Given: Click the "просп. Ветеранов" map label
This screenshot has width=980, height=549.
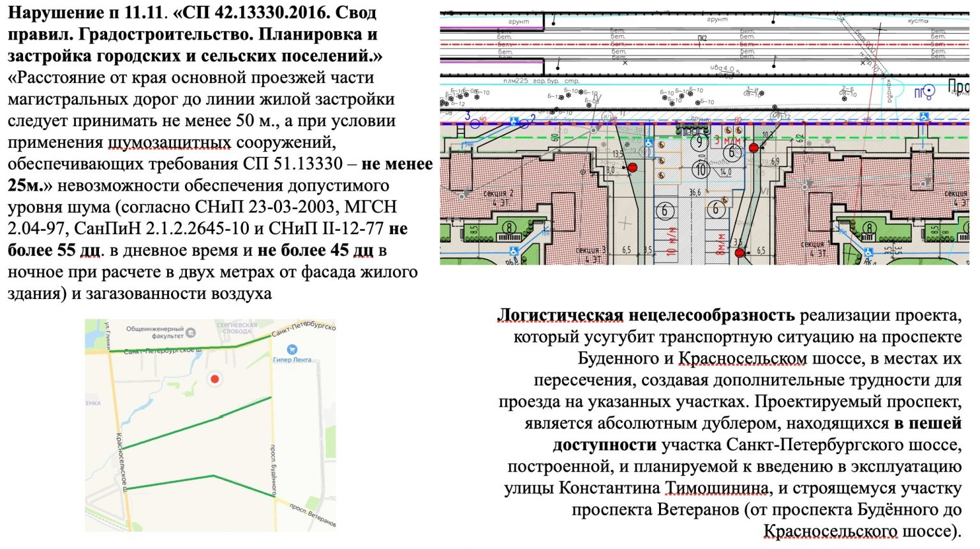Looking at the screenshot, I should pyautogui.click(x=313, y=515).
